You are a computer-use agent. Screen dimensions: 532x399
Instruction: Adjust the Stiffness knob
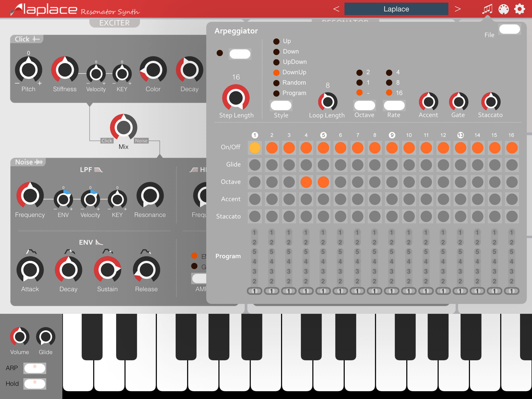(x=65, y=70)
